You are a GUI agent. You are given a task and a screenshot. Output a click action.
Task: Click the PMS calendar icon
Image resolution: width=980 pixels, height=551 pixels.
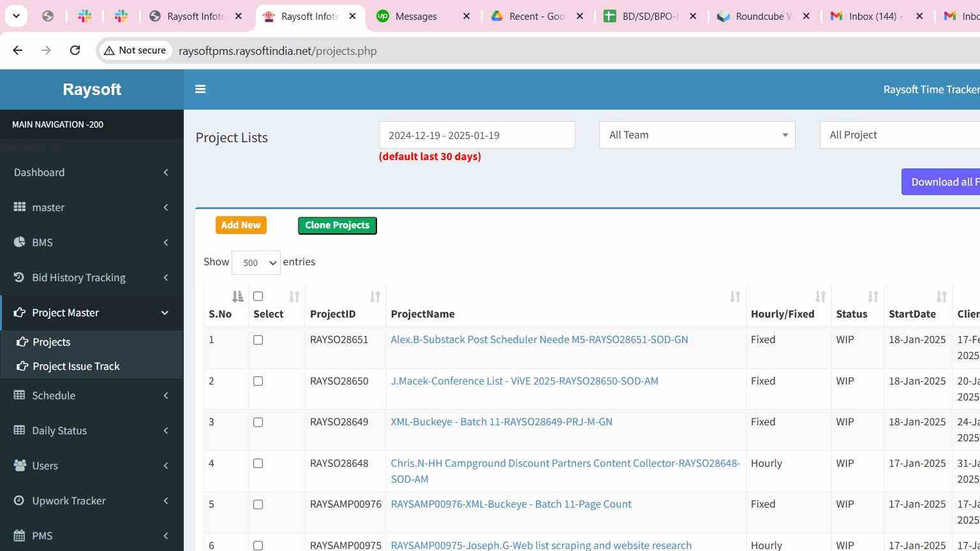tap(20, 536)
